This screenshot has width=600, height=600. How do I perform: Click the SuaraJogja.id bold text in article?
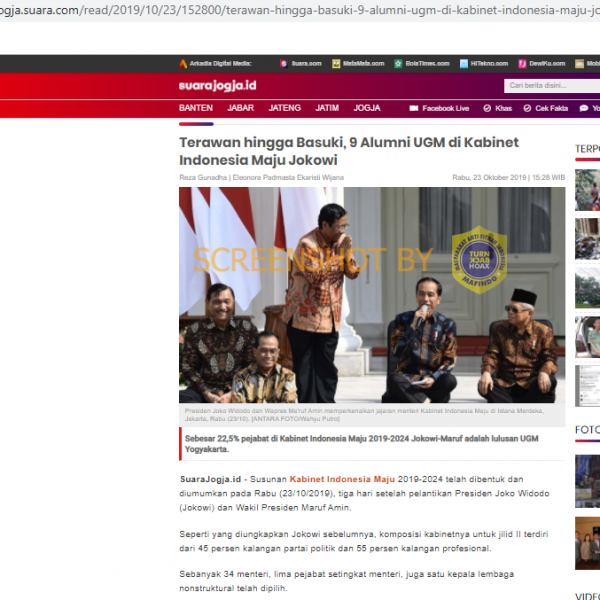tap(210, 479)
